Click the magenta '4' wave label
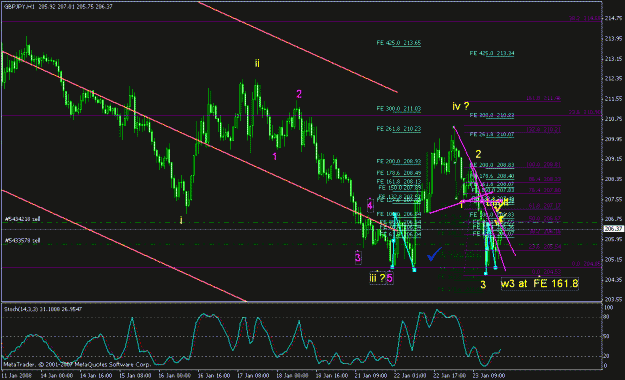 point(370,206)
